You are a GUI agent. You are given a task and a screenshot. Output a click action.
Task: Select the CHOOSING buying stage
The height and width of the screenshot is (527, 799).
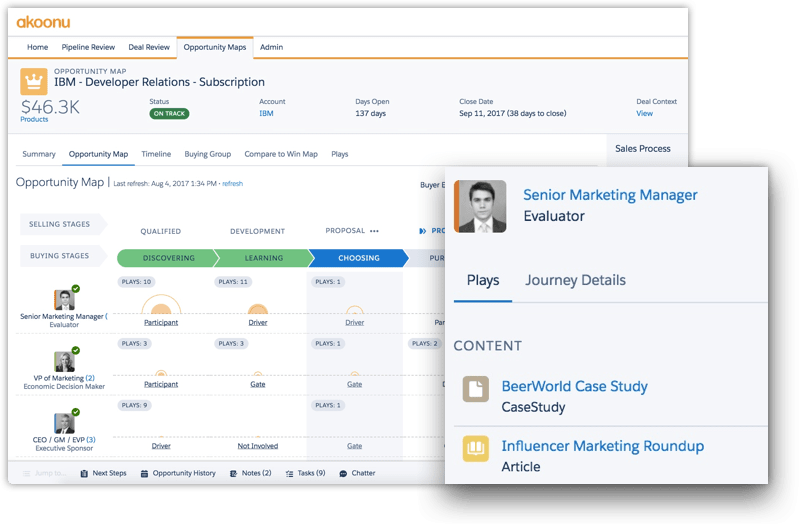[x=359, y=258]
